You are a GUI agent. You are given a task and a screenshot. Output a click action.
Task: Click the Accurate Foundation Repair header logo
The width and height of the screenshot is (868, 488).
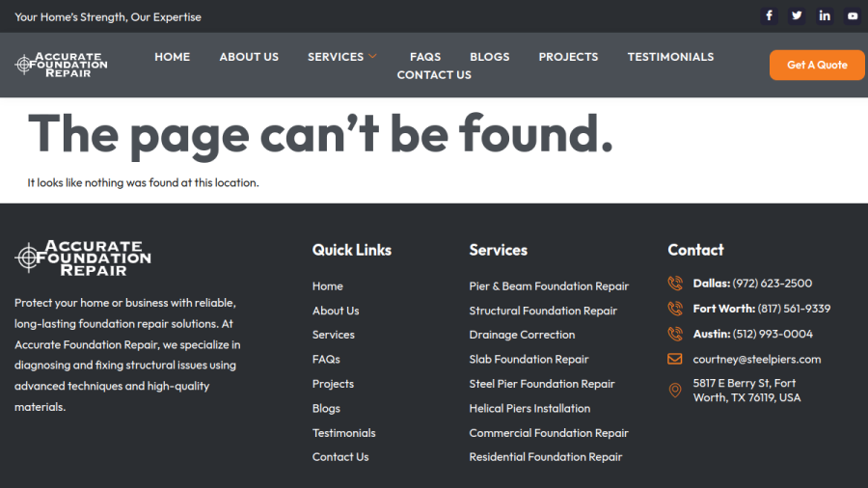(61, 65)
